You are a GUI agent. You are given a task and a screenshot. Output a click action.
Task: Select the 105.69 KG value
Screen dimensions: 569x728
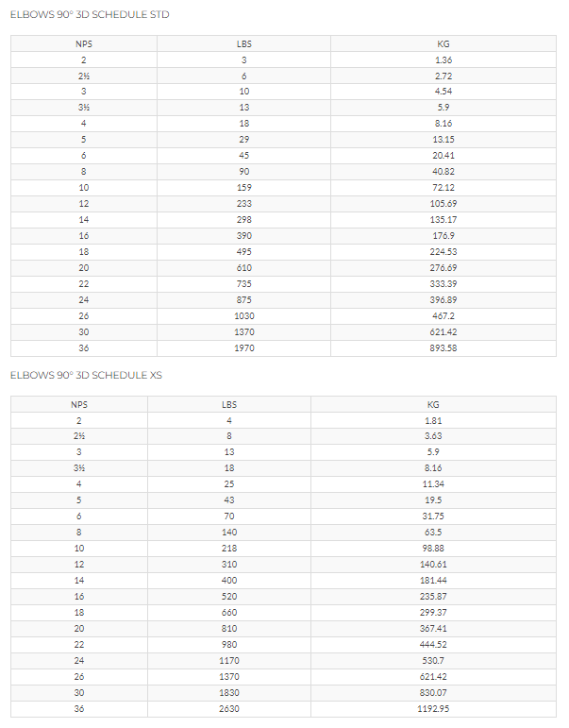point(443,204)
